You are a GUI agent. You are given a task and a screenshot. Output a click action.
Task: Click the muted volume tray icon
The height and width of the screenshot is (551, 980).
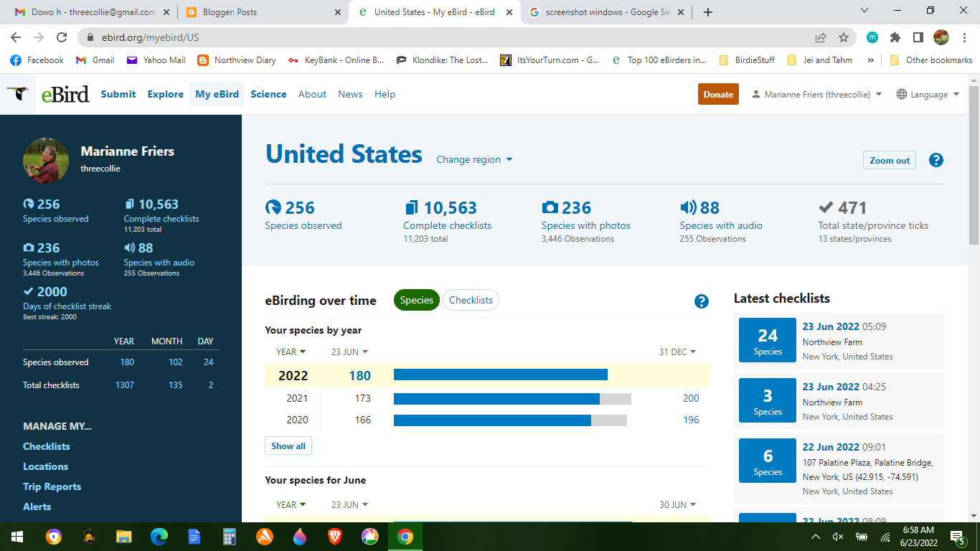pos(837,537)
